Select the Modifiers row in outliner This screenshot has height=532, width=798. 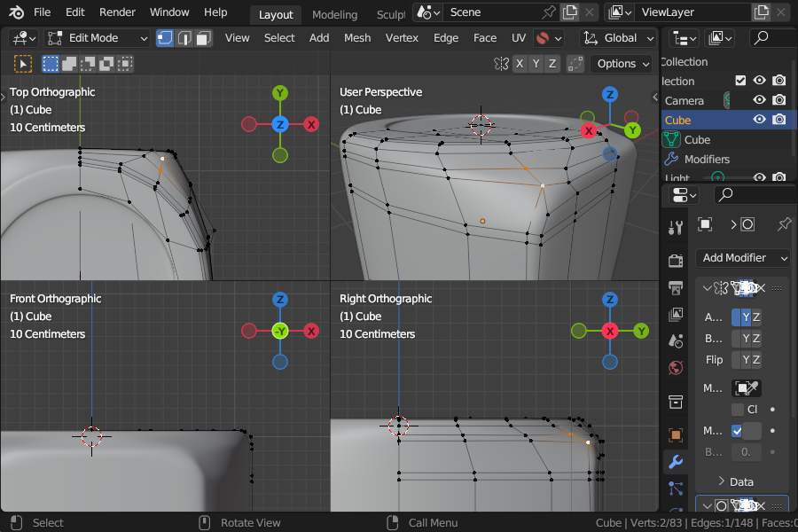click(707, 160)
